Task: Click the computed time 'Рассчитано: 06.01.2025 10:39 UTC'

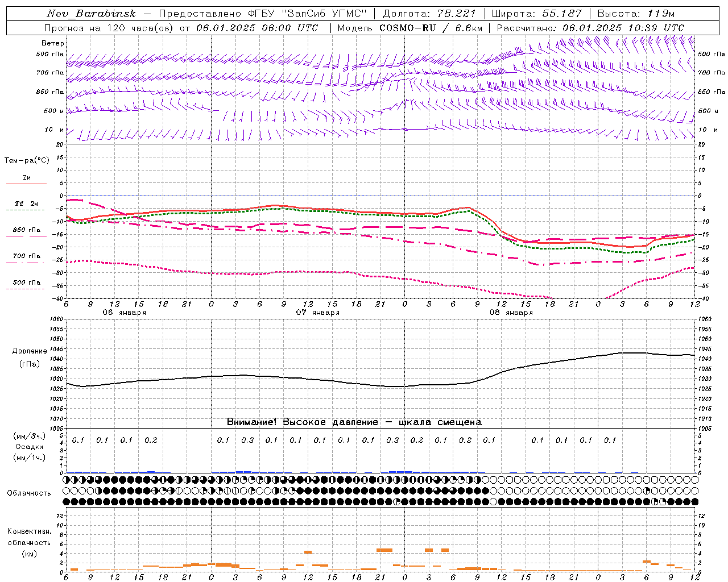Action: 590,28
